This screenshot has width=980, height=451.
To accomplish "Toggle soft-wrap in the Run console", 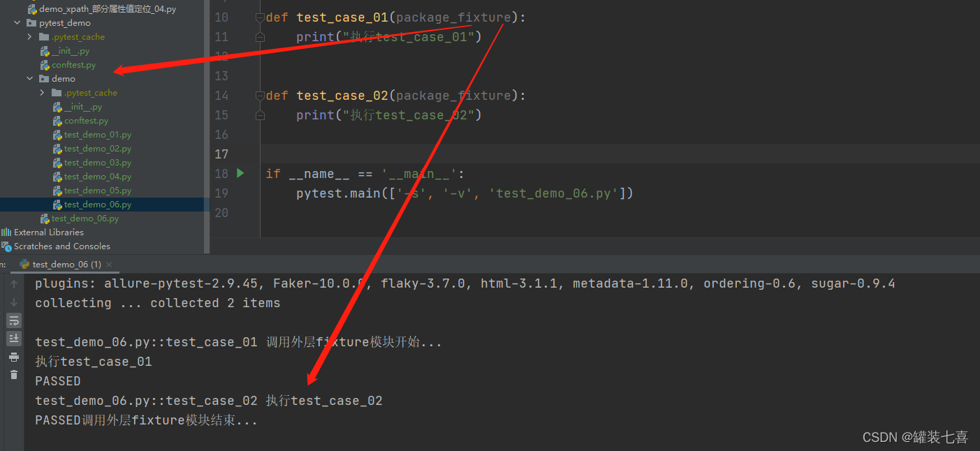I will [14, 320].
